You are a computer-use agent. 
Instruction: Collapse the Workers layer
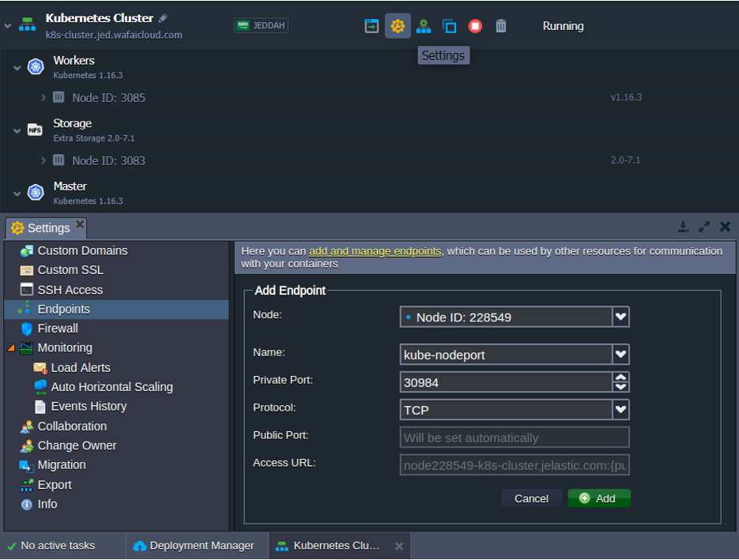17,68
